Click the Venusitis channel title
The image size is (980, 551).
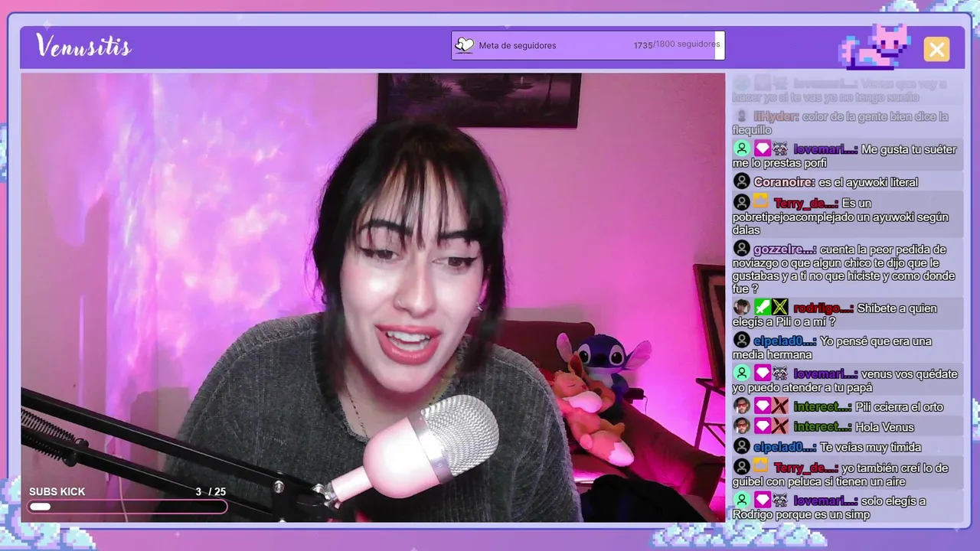[x=84, y=47]
